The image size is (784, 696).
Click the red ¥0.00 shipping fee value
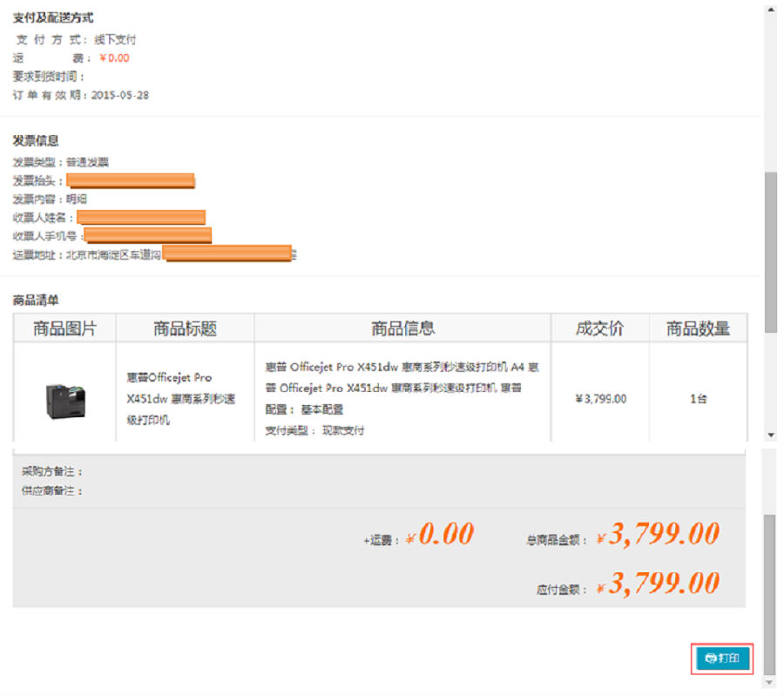click(x=114, y=58)
